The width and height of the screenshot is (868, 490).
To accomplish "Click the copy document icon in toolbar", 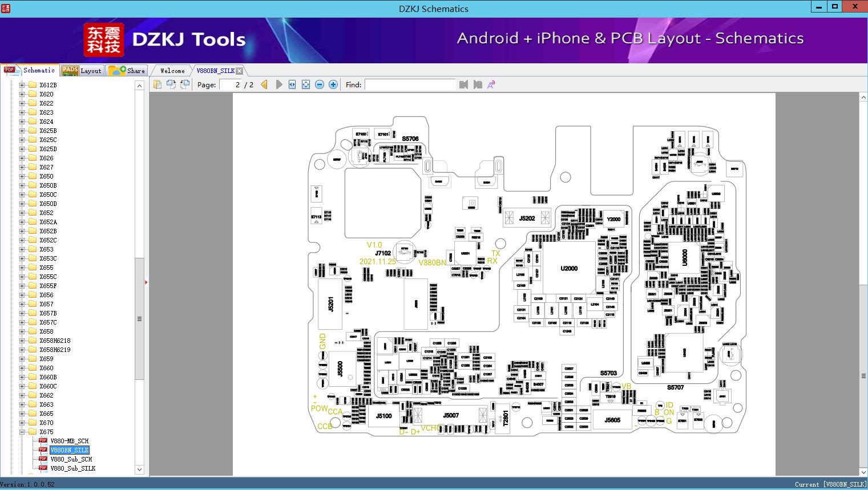I will tap(158, 84).
